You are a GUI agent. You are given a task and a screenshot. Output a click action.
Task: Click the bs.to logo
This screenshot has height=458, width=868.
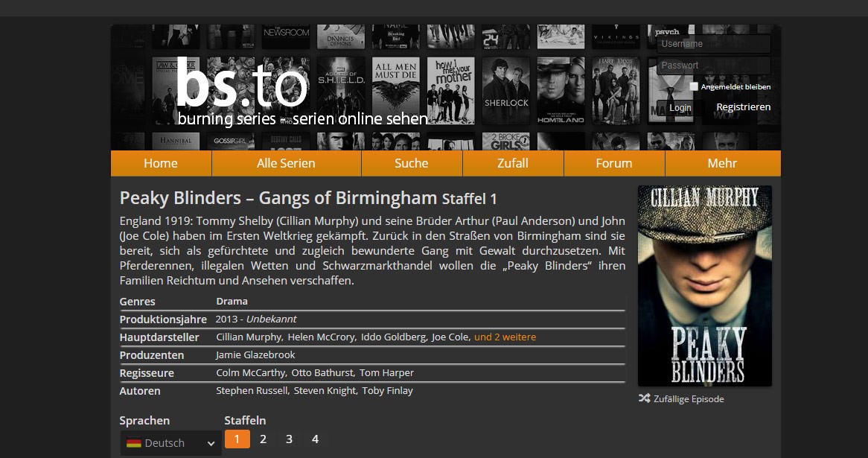pos(241,83)
